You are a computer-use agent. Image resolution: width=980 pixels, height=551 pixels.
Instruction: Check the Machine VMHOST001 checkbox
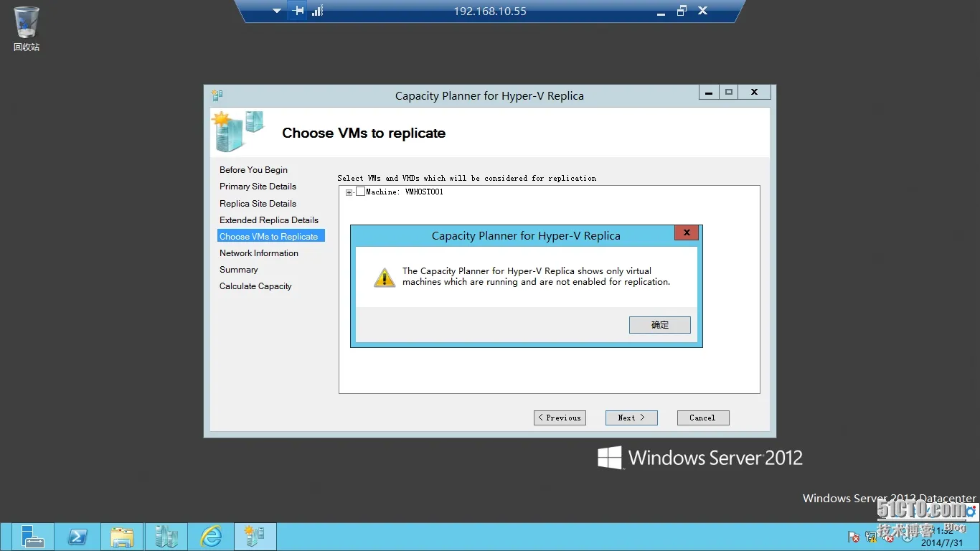pyautogui.click(x=360, y=192)
